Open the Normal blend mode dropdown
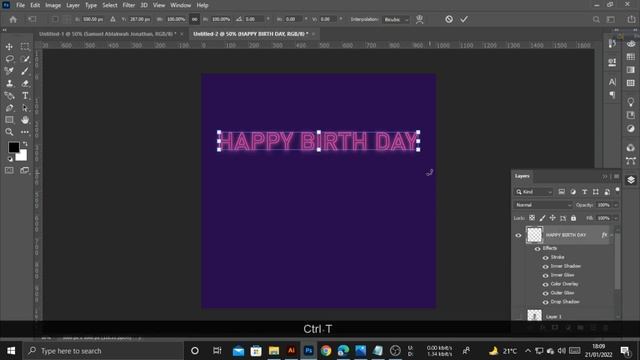This screenshot has width=640, height=360. (543, 205)
